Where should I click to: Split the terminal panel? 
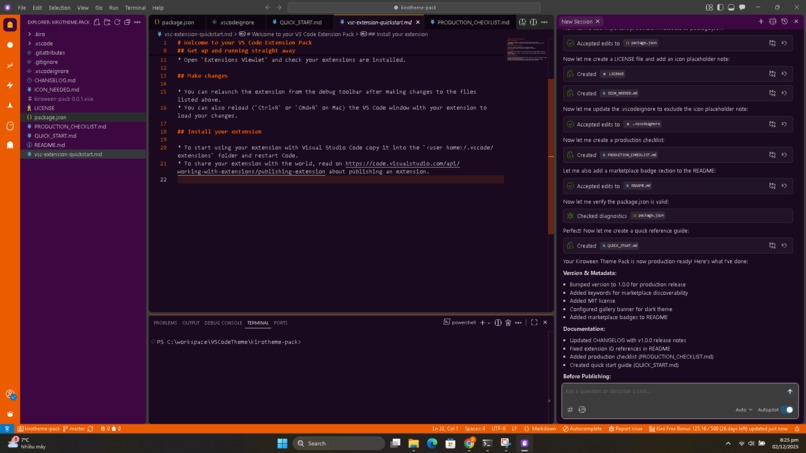pyautogui.click(x=498, y=322)
